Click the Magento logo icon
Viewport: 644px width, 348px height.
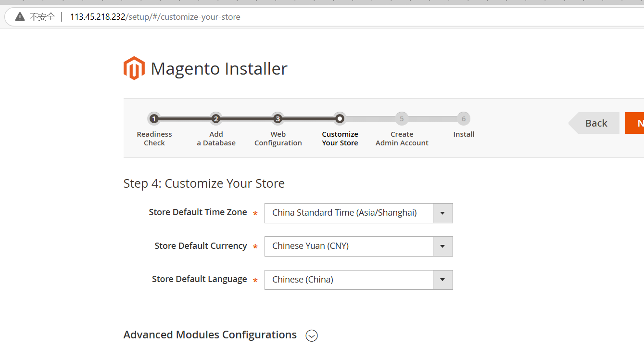tap(134, 68)
